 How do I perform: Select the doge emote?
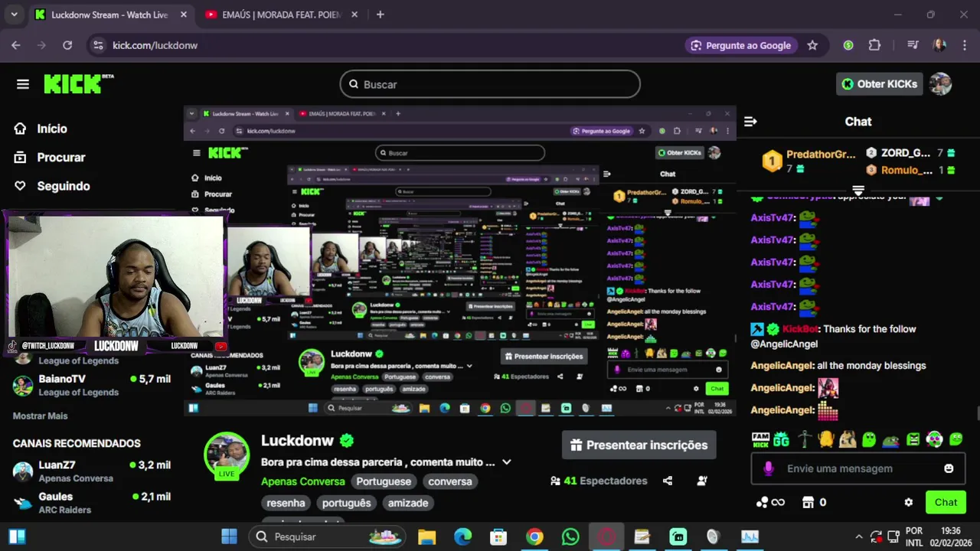pyautogui.click(x=847, y=439)
